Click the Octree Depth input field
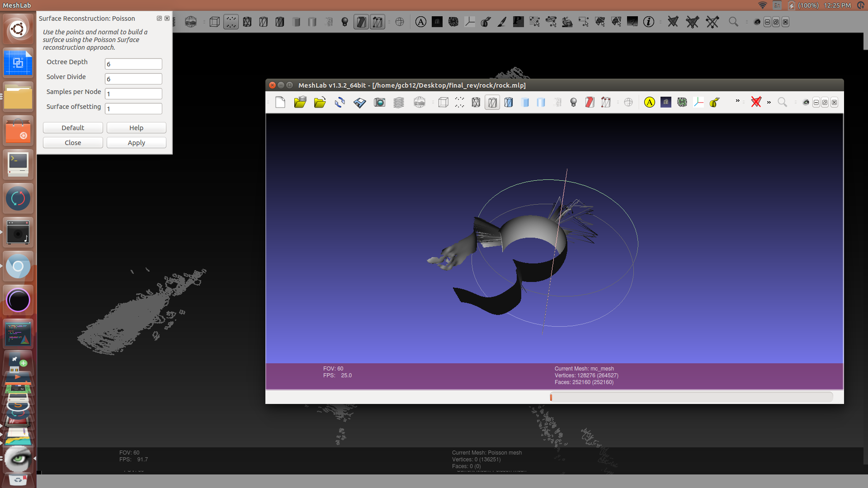The image size is (868, 488). (x=133, y=64)
